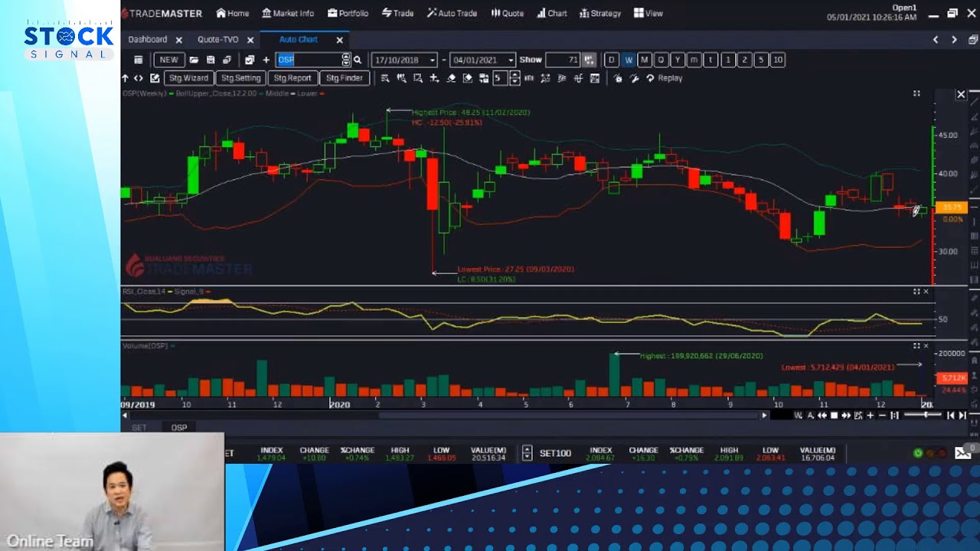The height and width of the screenshot is (551, 980).
Task: Click the zoom out minus icon below chart
Action: tap(882, 416)
